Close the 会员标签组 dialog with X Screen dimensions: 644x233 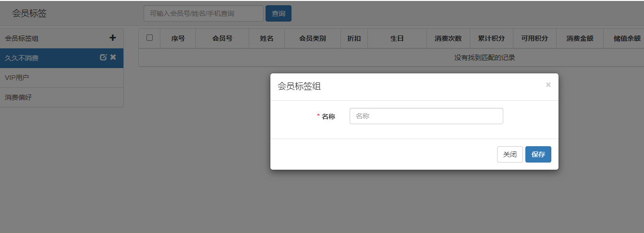548,85
